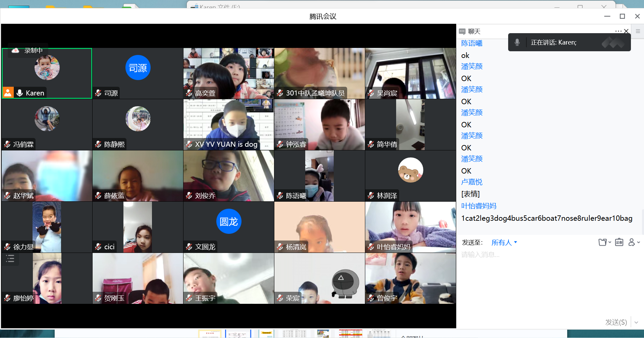Click the chat panel speech bubble icon
644x338 pixels.
(x=462, y=31)
